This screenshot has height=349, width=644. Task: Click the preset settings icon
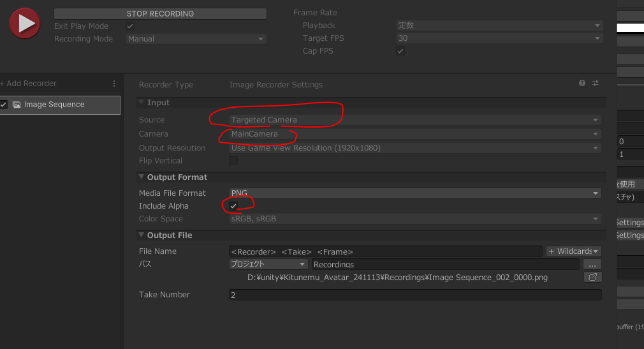point(596,84)
